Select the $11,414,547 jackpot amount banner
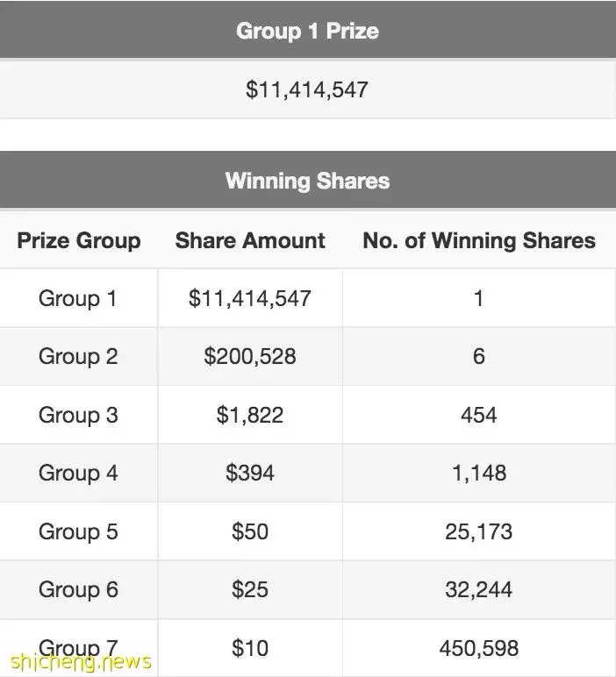This screenshot has height=677, width=616. (308, 89)
